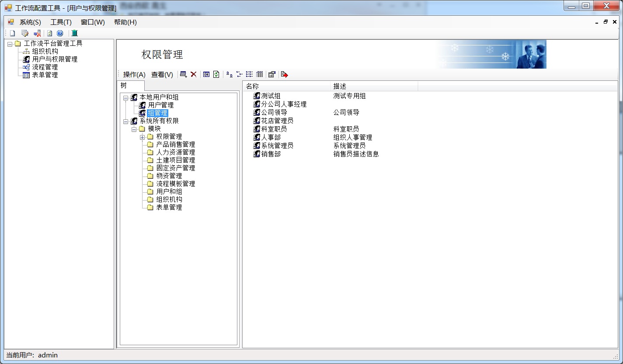Click the blue help question mark icon
The image size is (623, 364).
click(x=60, y=33)
